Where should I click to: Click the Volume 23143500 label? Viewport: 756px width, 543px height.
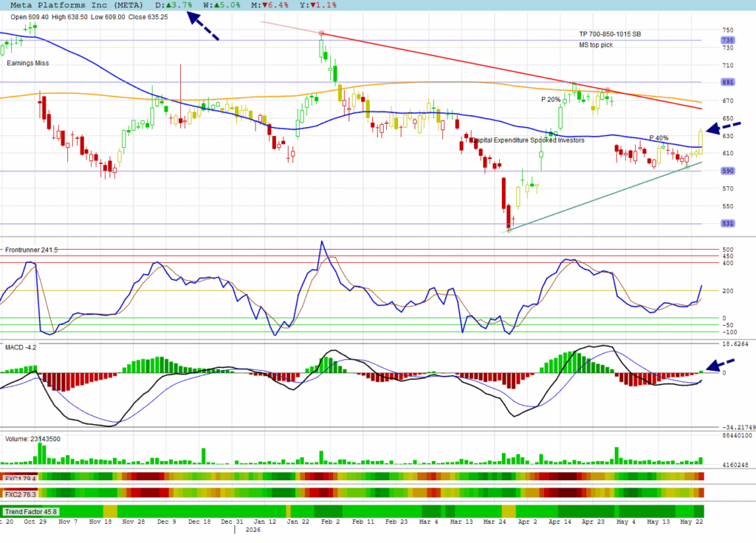pyautogui.click(x=32, y=440)
